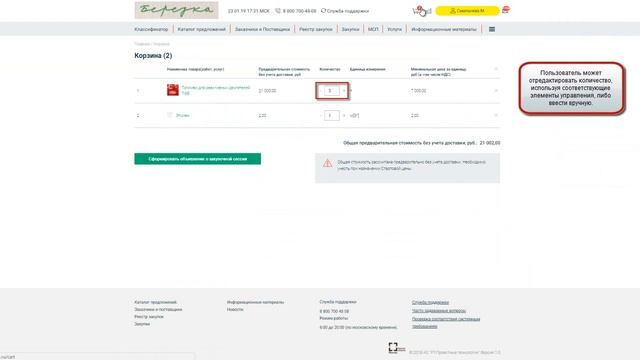Increase quantity of row 2 item
Viewport: 640px width, 360px height.
click(x=344, y=116)
